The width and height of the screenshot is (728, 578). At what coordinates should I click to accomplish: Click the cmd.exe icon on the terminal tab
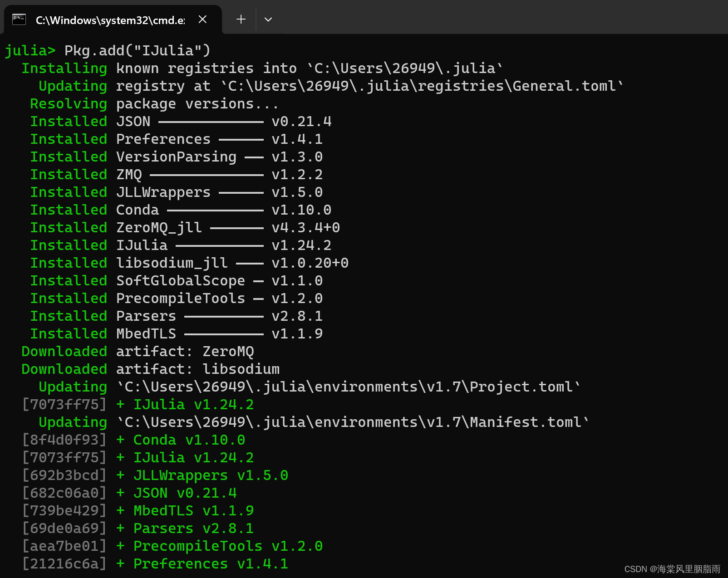tap(19, 19)
